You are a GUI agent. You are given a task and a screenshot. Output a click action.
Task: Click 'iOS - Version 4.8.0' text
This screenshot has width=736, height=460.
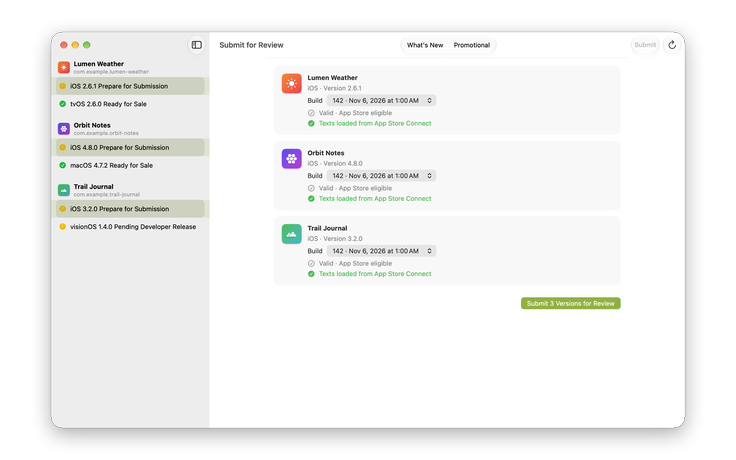tap(335, 163)
